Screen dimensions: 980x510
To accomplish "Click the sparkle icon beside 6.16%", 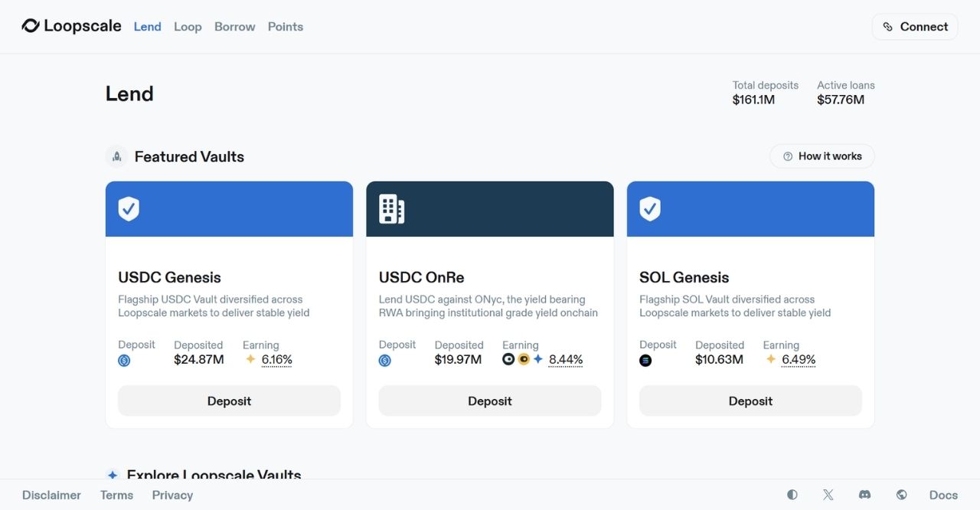I will click(x=250, y=359).
